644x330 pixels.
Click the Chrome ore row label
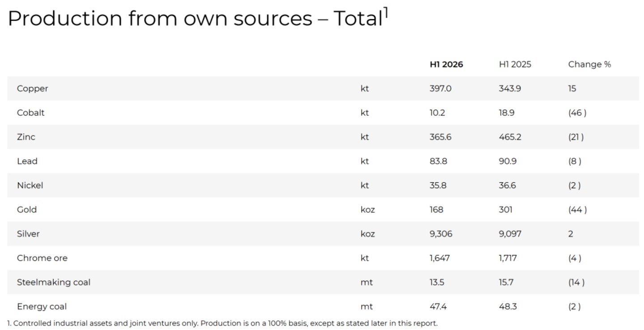(x=42, y=258)
